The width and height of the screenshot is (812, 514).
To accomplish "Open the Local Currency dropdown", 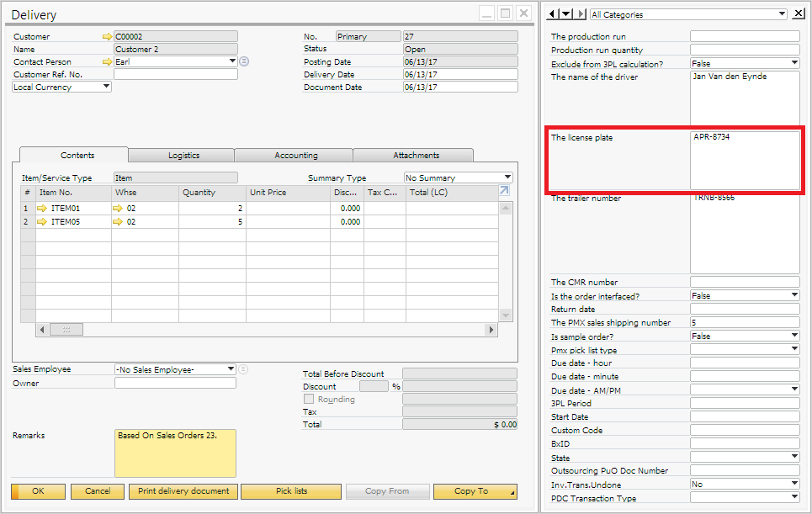I will pyautogui.click(x=106, y=87).
